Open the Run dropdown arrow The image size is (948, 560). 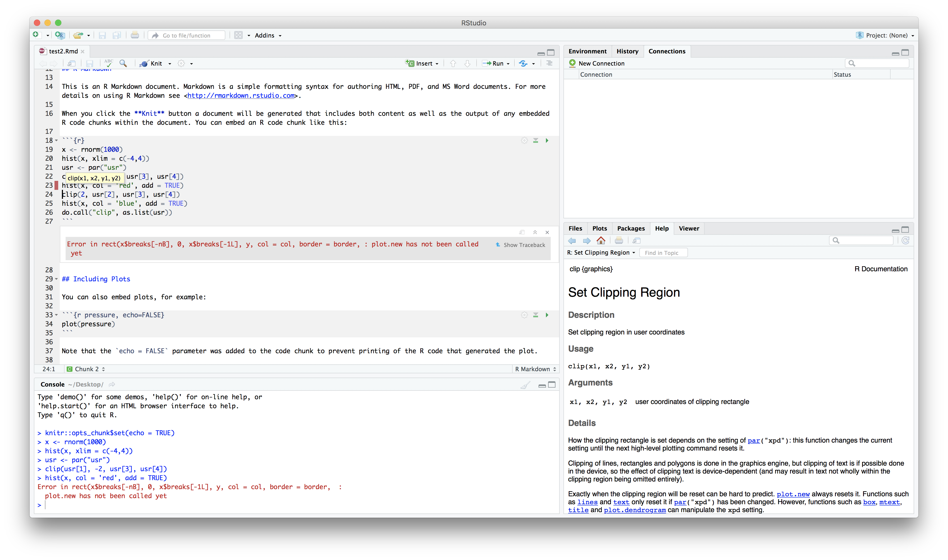coord(508,63)
